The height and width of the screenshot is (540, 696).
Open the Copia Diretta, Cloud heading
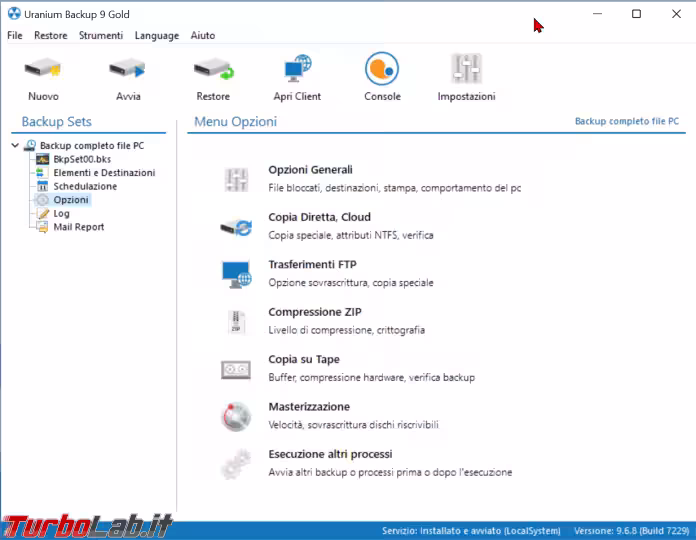(319, 217)
